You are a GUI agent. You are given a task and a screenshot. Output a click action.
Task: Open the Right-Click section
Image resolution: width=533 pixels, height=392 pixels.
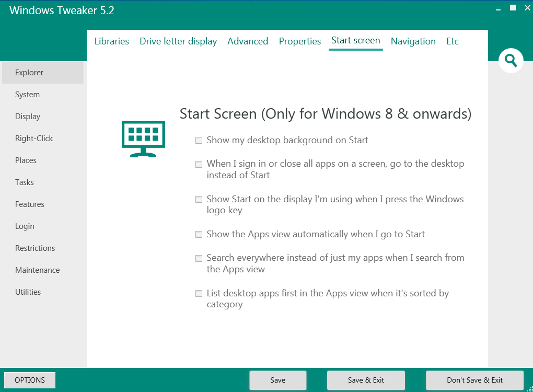[x=43, y=139]
